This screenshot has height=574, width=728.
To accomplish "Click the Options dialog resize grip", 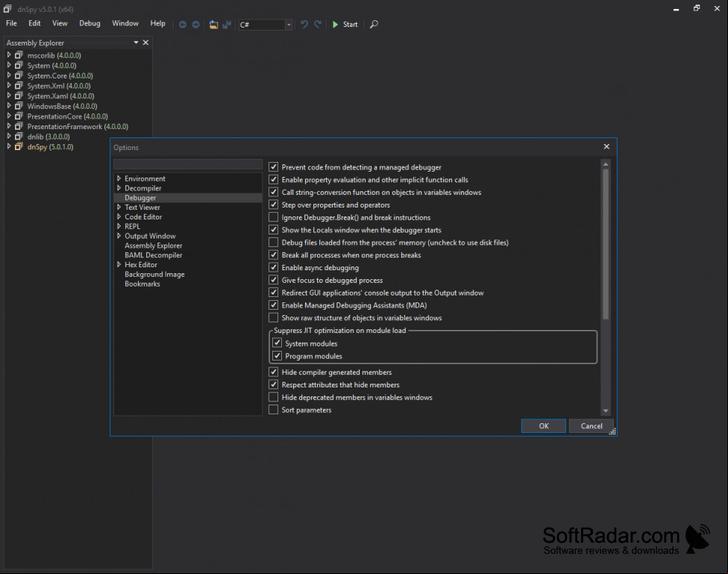I will tap(612, 431).
